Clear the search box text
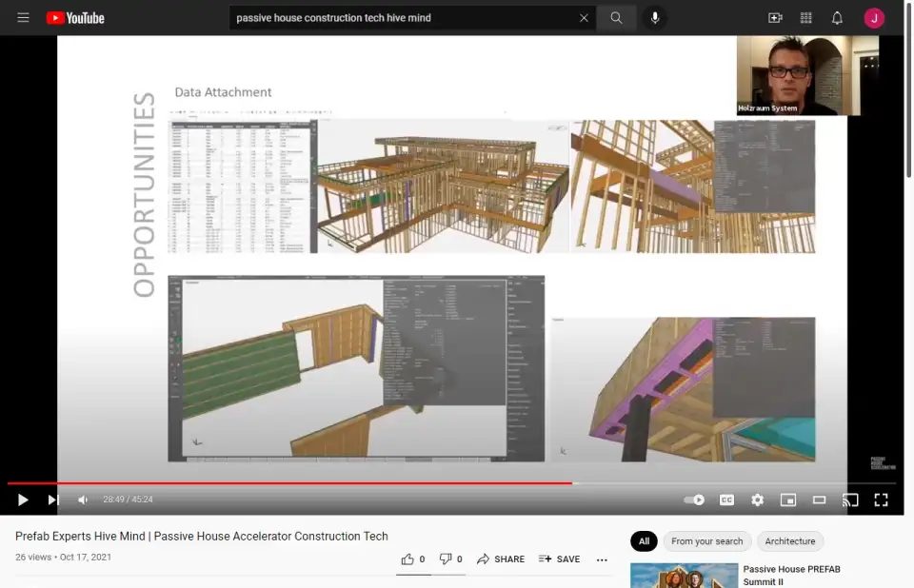This screenshot has width=914, height=588. (x=584, y=18)
